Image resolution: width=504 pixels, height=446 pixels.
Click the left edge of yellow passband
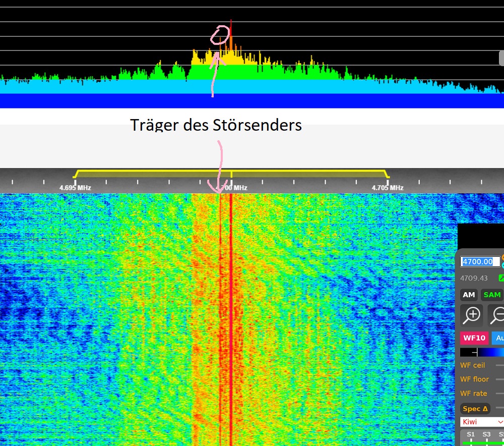point(76,174)
